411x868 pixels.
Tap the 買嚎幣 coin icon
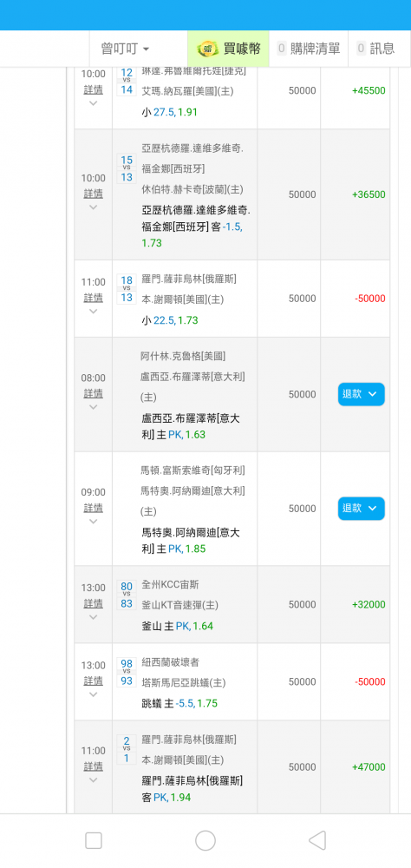tap(208, 49)
